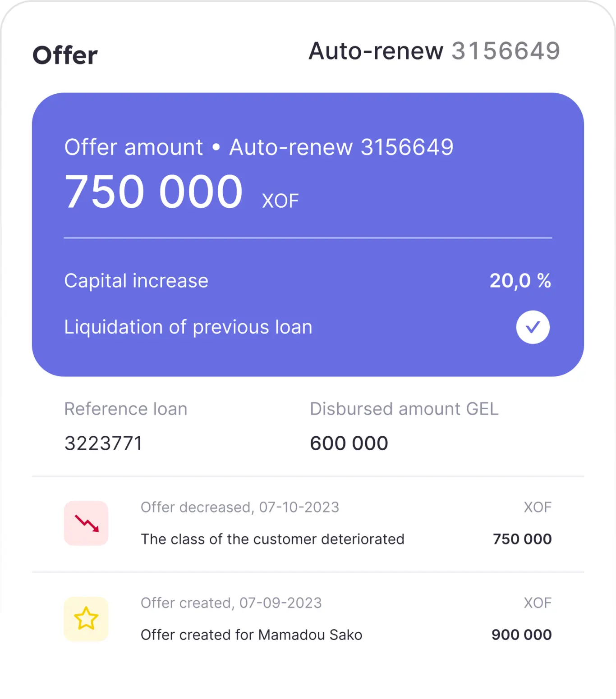
Task: Open the Offer decreased, 07-10-2023 entry
Action: click(308, 524)
